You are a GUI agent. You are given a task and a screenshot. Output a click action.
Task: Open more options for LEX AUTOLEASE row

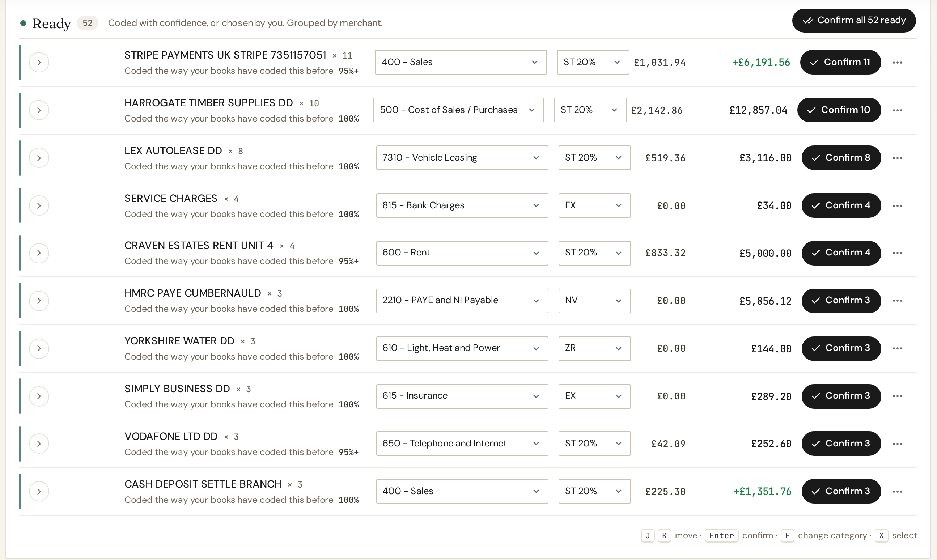click(x=897, y=158)
